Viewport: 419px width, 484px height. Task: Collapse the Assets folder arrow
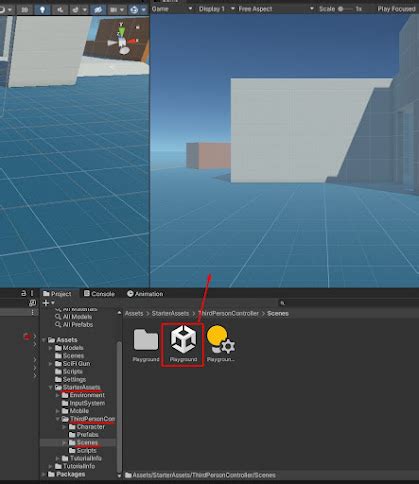point(44,340)
